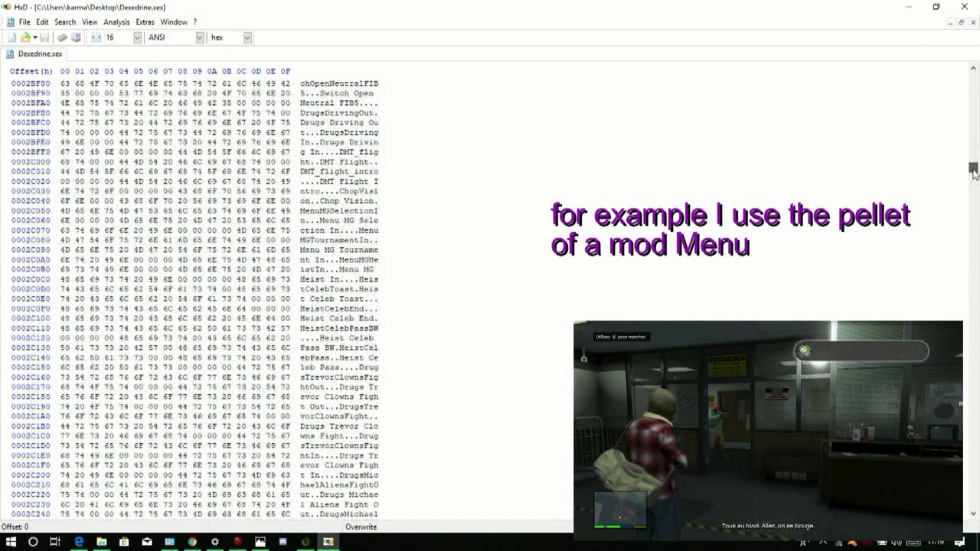Click decoded text 'chOpenNeutralFIB'
This screenshot has width=980, height=551.
click(339, 83)
